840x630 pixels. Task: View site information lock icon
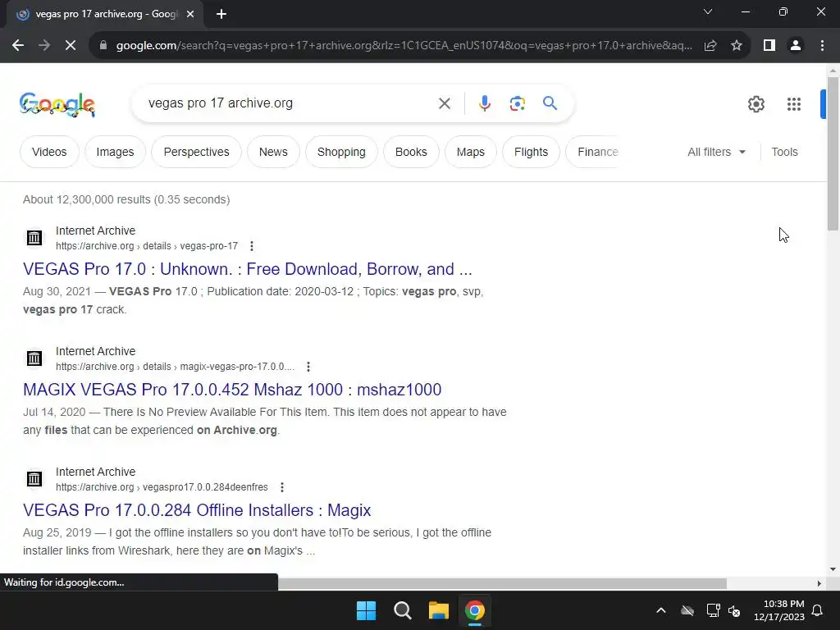[103, 46]
